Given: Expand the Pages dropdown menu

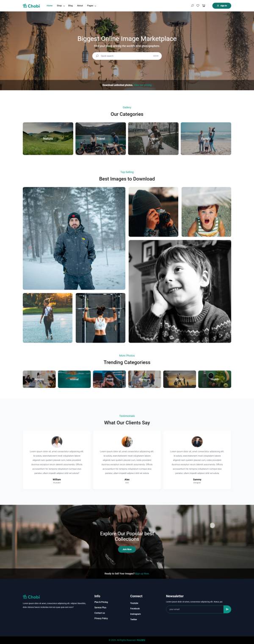Looking at the screenshot, I should [x=91, y=6].
